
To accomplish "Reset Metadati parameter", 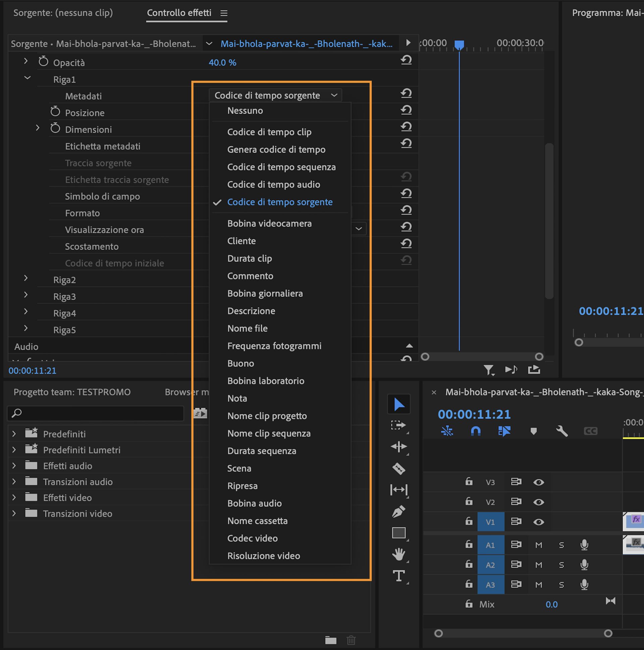I will click(406, 94).
